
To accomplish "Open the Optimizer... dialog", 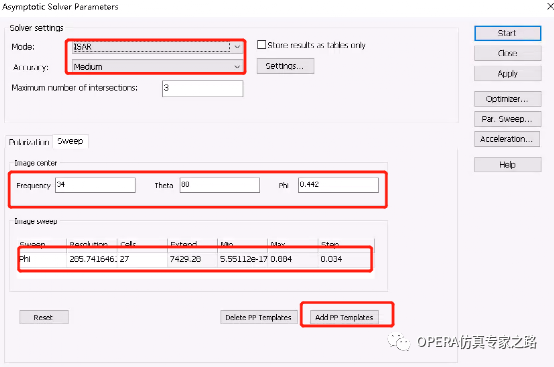I will pyautogui.click(x=507, y=99).
